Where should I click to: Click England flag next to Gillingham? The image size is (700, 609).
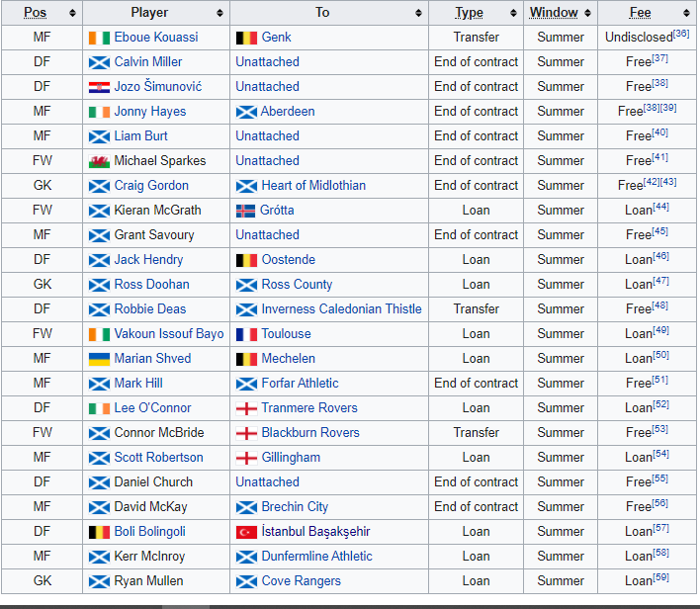tap(246, 458)
